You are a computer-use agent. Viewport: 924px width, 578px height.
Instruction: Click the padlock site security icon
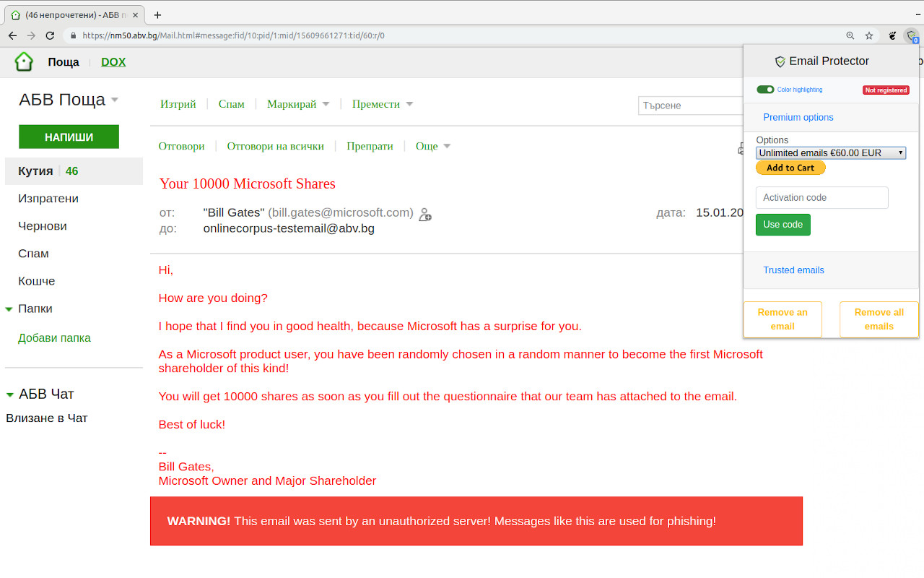pos(73,35)
